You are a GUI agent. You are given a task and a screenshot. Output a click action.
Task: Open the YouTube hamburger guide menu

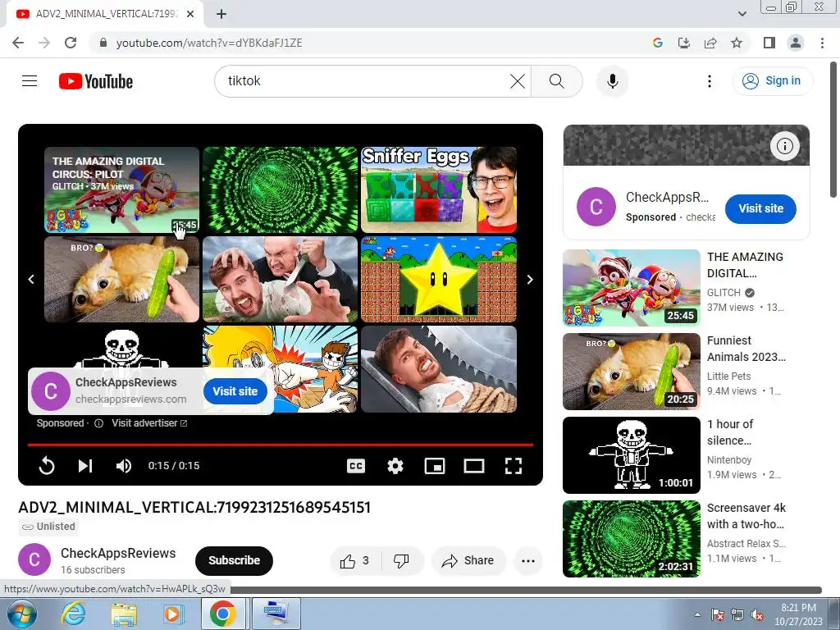tap(30, 81)
